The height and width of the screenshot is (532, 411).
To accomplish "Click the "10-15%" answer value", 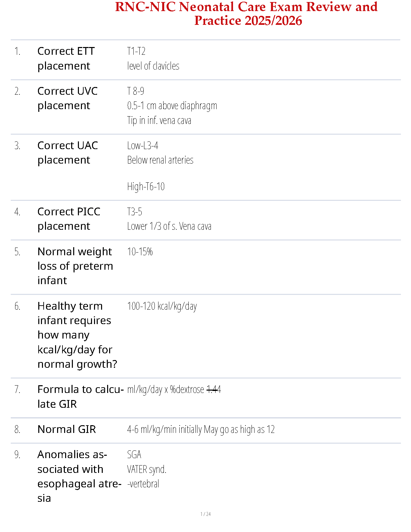I will coord(140,252).
